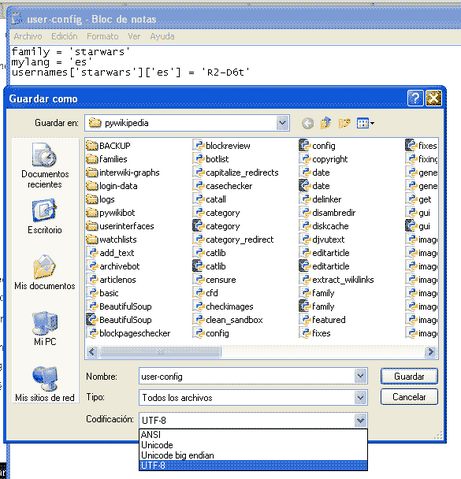
Task: Select the watchlists folder
Action: [111, 239]
